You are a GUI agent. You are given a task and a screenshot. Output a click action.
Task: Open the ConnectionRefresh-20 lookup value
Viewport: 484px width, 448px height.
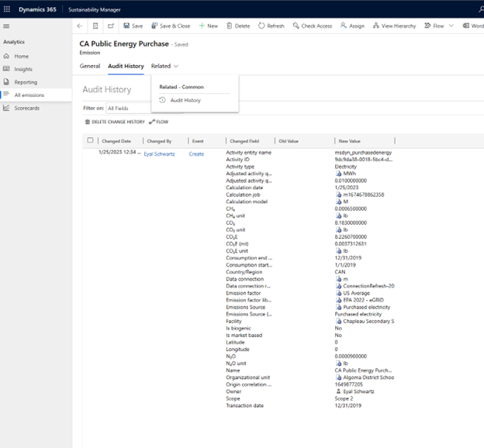tap(368, 286)
